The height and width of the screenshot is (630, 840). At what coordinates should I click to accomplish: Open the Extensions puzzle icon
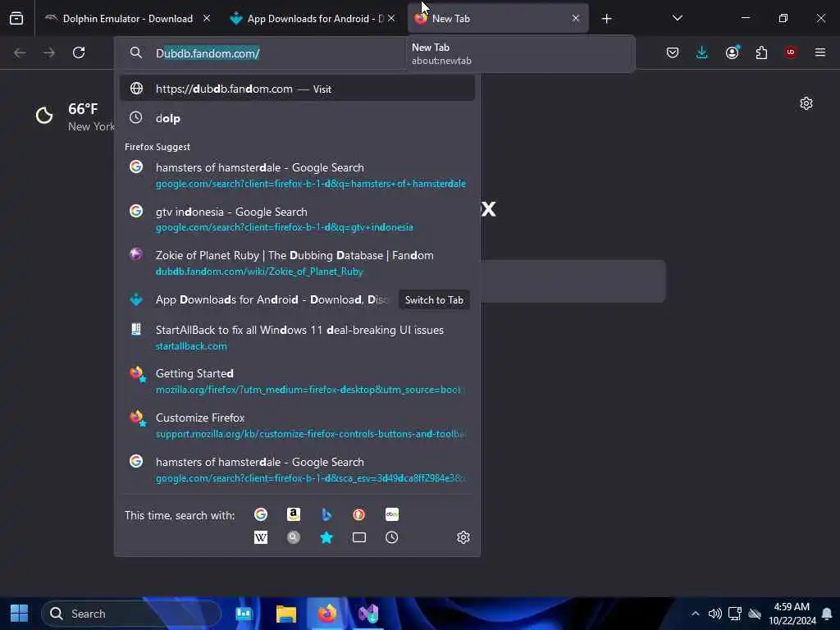tap(761, 52)
